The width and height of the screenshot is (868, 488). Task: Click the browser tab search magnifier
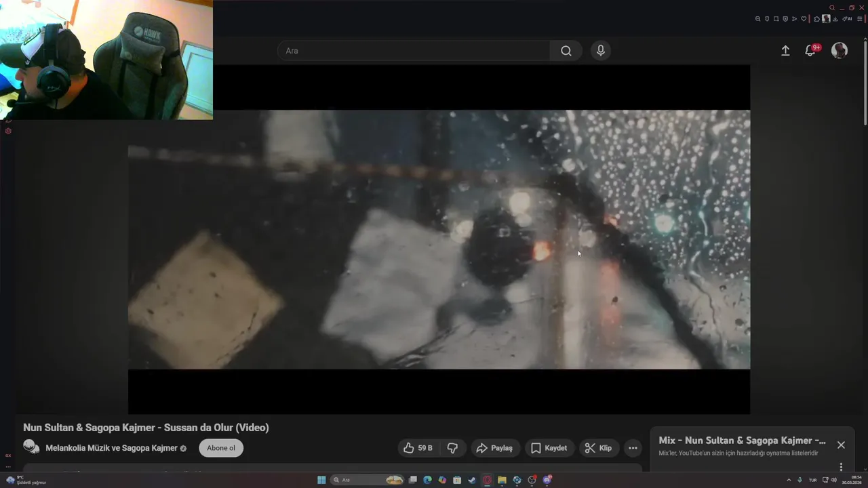[832, 7]
